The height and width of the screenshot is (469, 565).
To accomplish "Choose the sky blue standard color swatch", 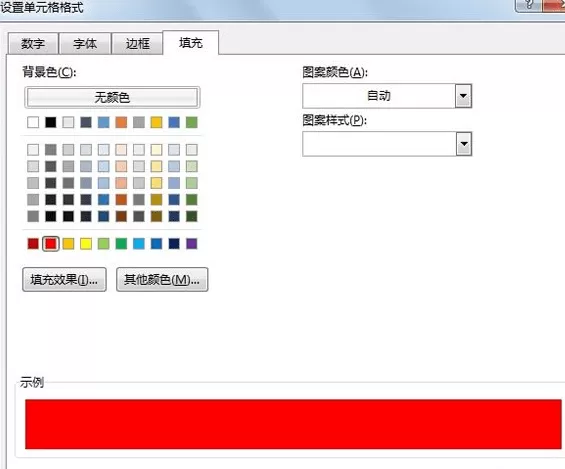I will pos(139,244).
